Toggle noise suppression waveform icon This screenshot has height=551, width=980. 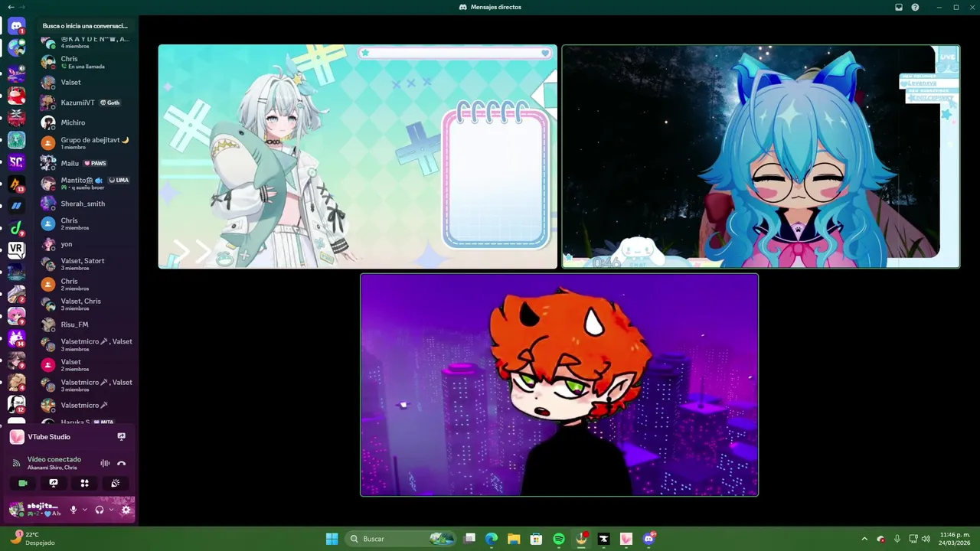[x=105, y=463]
